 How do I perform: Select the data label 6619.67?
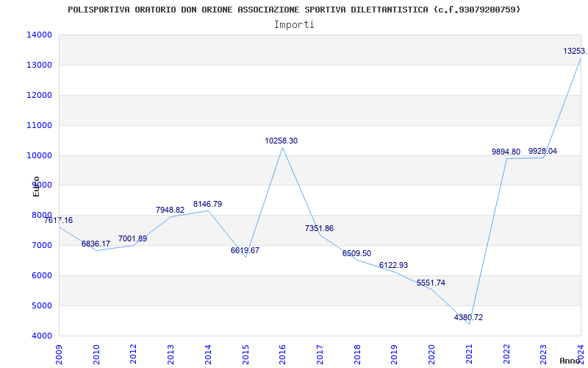click(245, 250)
